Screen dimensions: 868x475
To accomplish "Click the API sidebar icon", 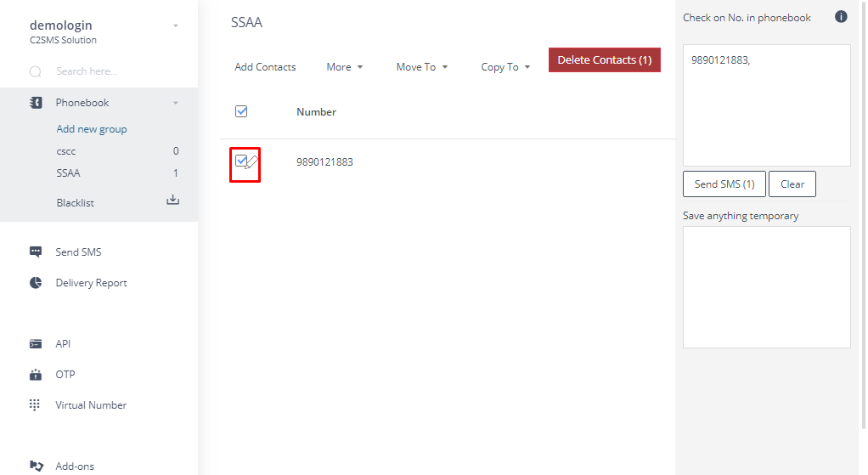I will [36, 344].
